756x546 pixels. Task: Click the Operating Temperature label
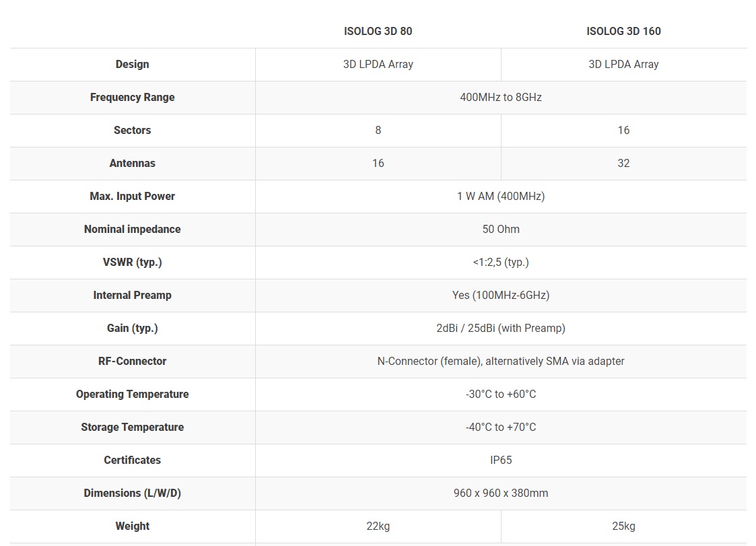click(x=132, y=394)
